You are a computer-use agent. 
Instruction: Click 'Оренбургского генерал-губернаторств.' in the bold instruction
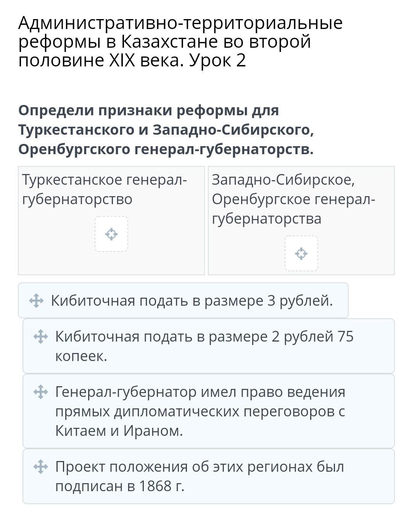(166, 149)
